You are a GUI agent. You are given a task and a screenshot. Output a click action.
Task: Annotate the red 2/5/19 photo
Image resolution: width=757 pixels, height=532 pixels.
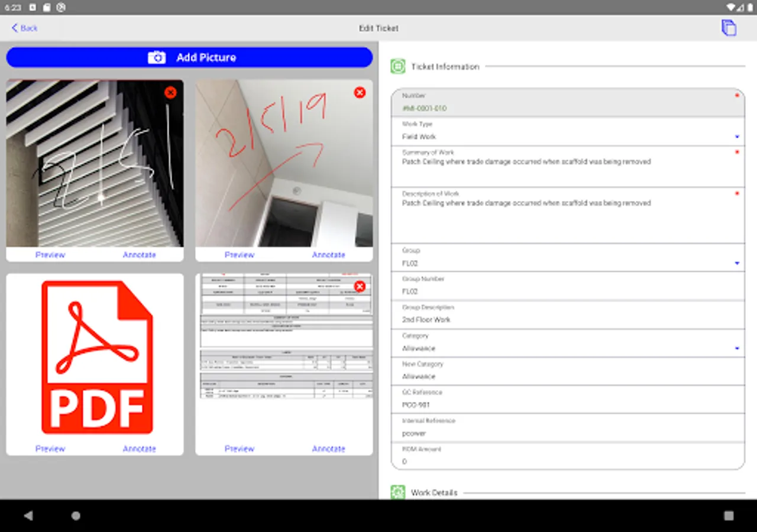pos(329,255)
